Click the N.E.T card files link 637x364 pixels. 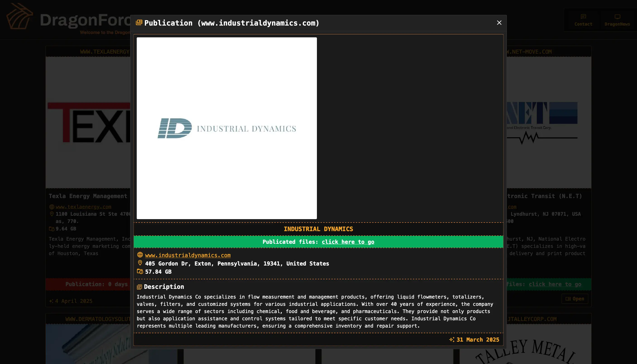tap(555, 284)
